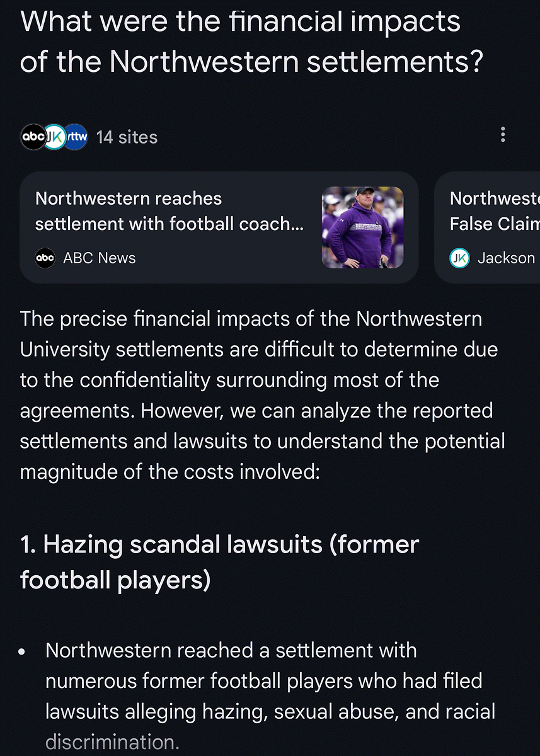The image size is (540, 756).
Task: Tap the faded word "discrimination."
Action: pos(110,742)
